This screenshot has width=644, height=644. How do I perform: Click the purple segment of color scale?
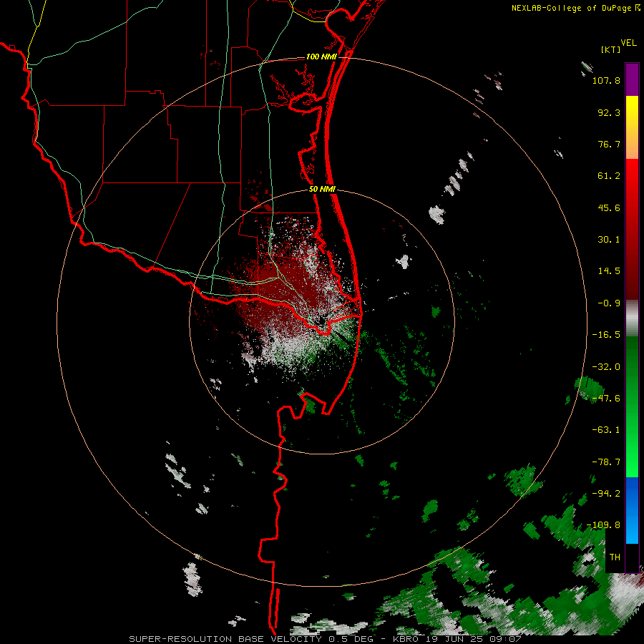(x=632, y=79)
